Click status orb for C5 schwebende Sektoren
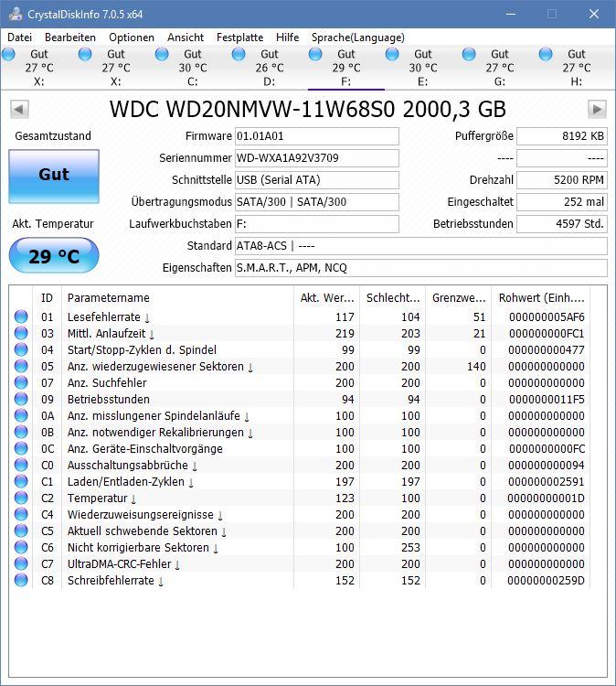This screenshot has width=616, height=686. (x=21, y=531)
